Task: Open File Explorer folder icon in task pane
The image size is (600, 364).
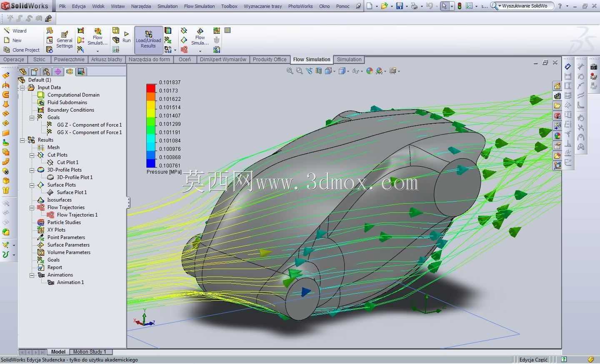Action: pos(557,106)
